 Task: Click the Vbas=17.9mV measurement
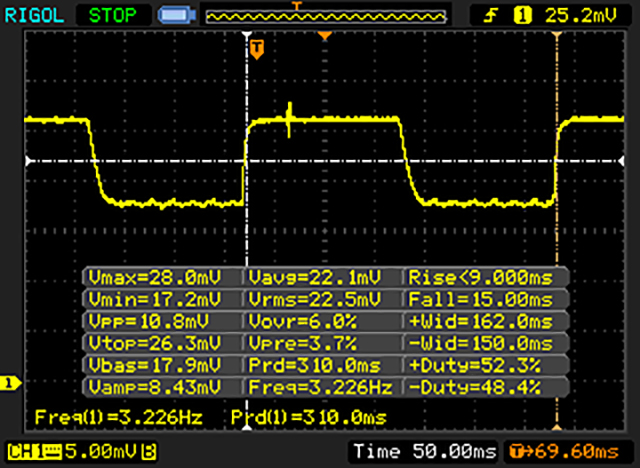pos(155,365)
